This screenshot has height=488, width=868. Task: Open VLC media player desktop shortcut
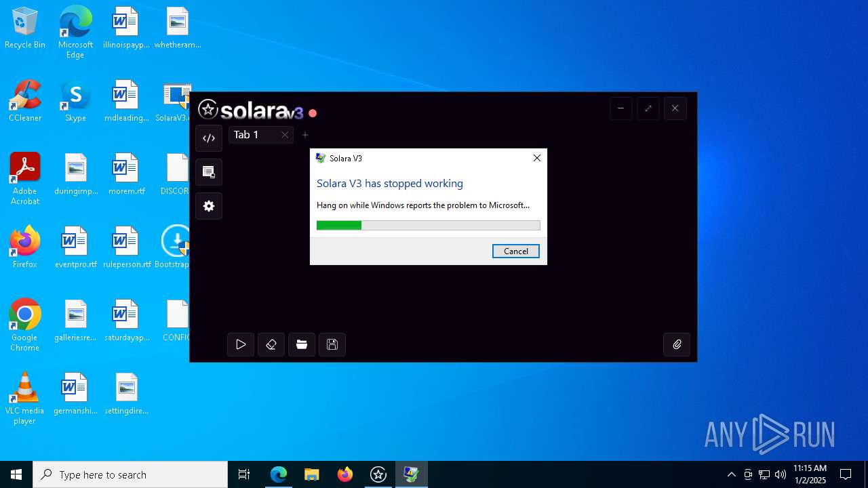[25, 399]
